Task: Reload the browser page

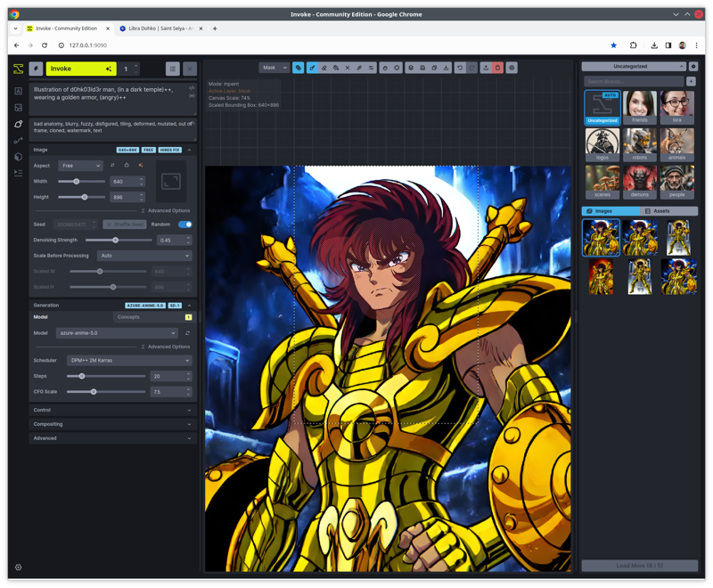Action: click(45, 45)
